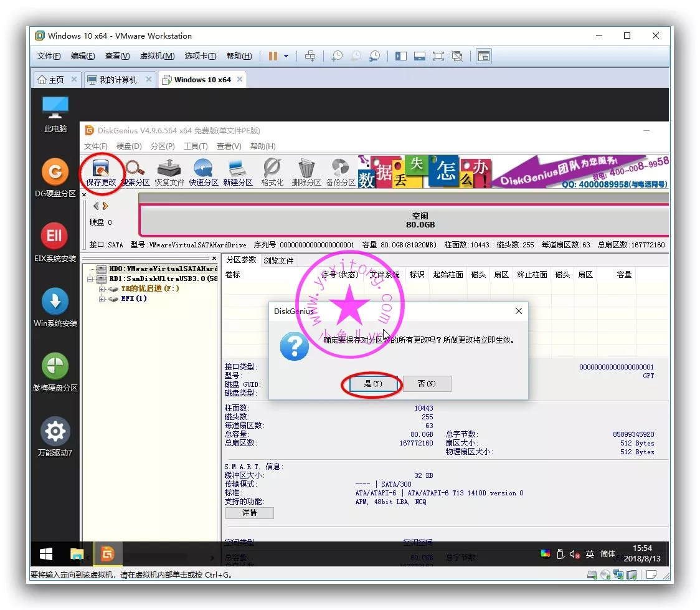Click VMware send Ctrl+Alt+Del icon

point(310,56)
